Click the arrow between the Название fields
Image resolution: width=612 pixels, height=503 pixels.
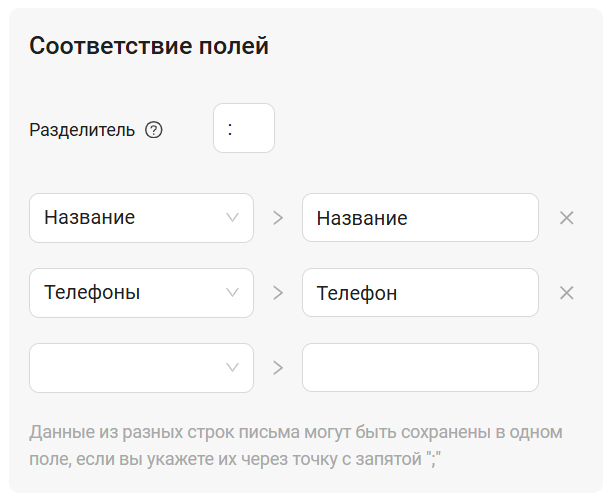click(x=278, y=218)
